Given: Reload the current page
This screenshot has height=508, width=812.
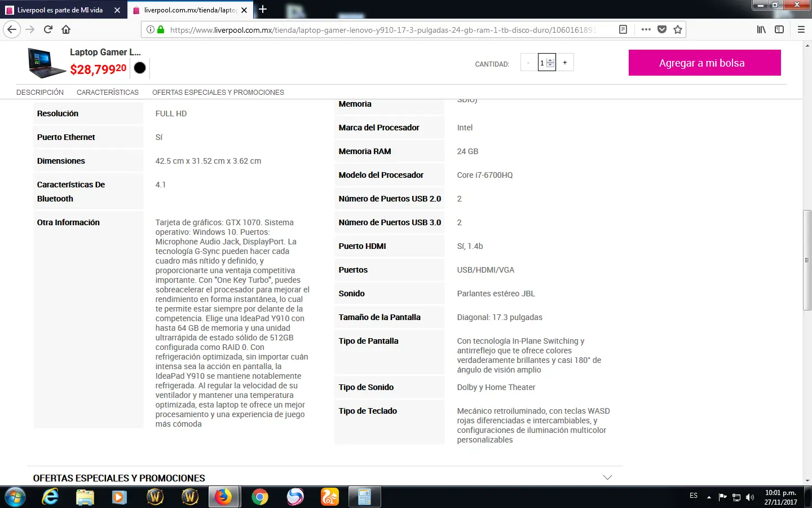Looking at the screenshot, I should [x=48, y=29].
